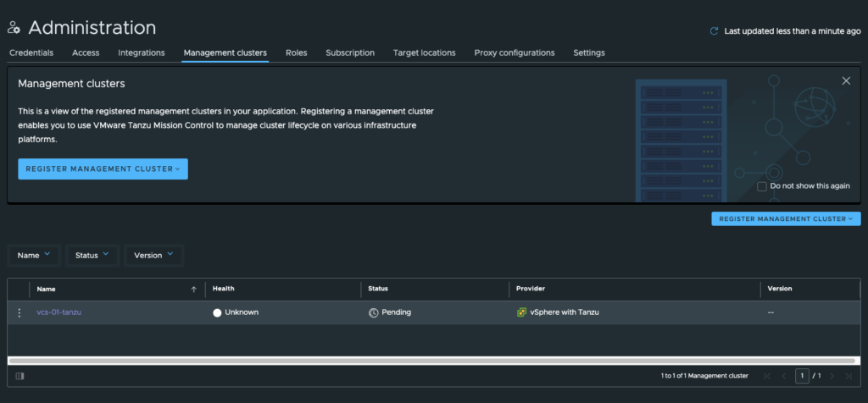This screenshot has height=403, width=868.
Task: Click the 1 to 1 of 1 Management cluster text
Action: coord(704,376)
